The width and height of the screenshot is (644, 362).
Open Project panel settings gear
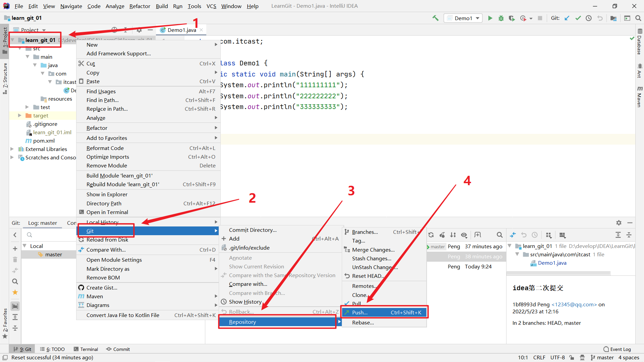pyautogui.click(x=139, y=30)
